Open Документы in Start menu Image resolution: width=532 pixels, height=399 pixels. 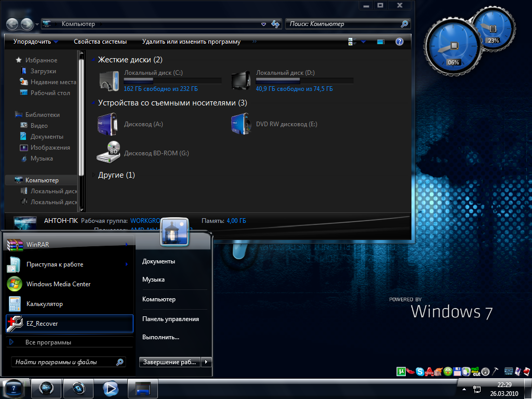pos(158,261)
